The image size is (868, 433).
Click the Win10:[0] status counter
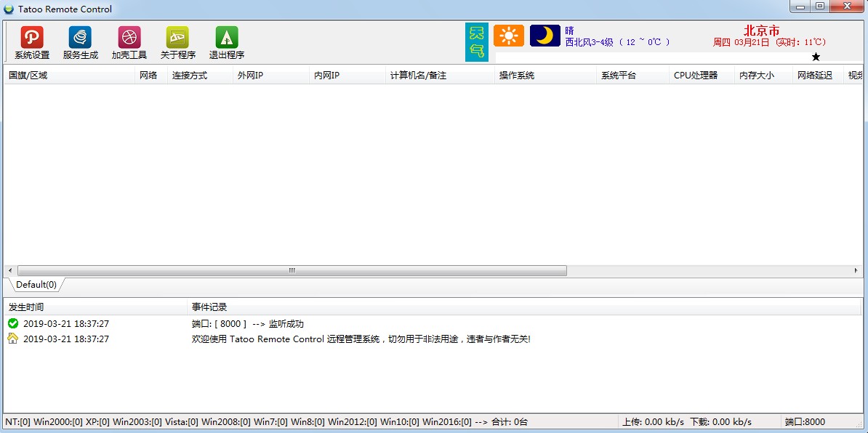point(400,422)
